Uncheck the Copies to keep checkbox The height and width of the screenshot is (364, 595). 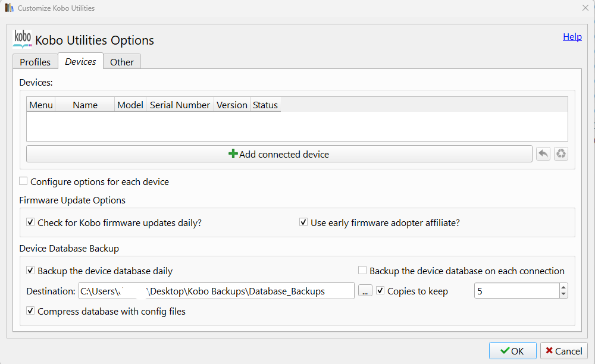point(381,291)
